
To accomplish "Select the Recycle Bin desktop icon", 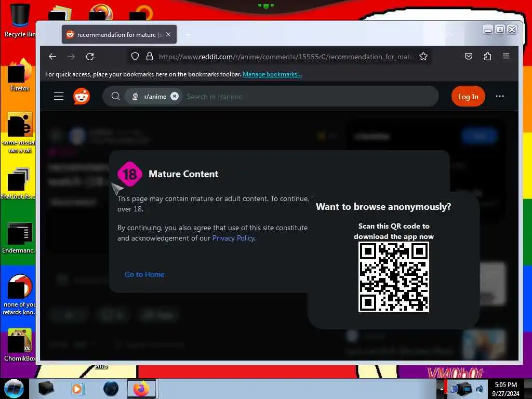I will pos(19,20).
